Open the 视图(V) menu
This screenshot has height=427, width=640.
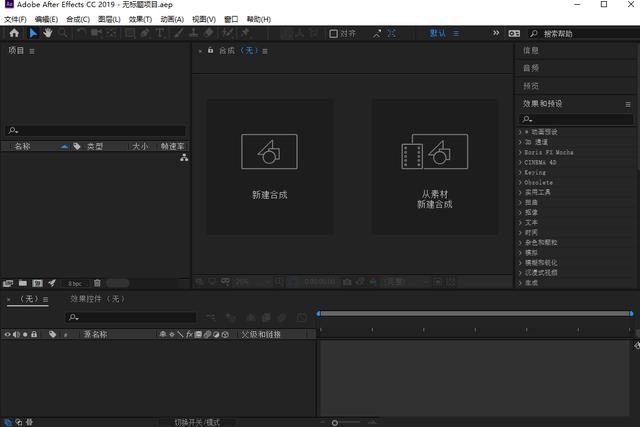(x=204, y=19)
